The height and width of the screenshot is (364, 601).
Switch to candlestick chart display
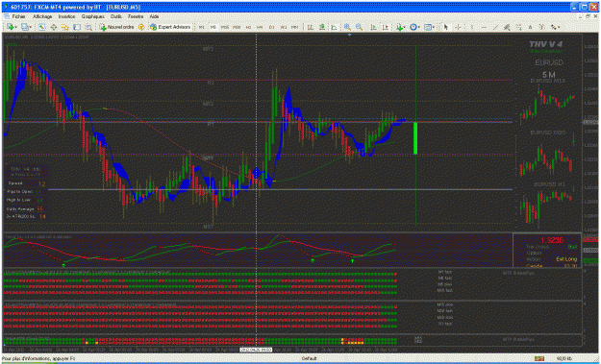[322, 27]
